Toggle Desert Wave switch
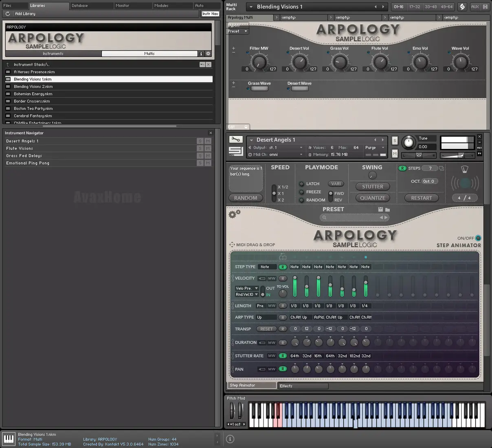 300,88
